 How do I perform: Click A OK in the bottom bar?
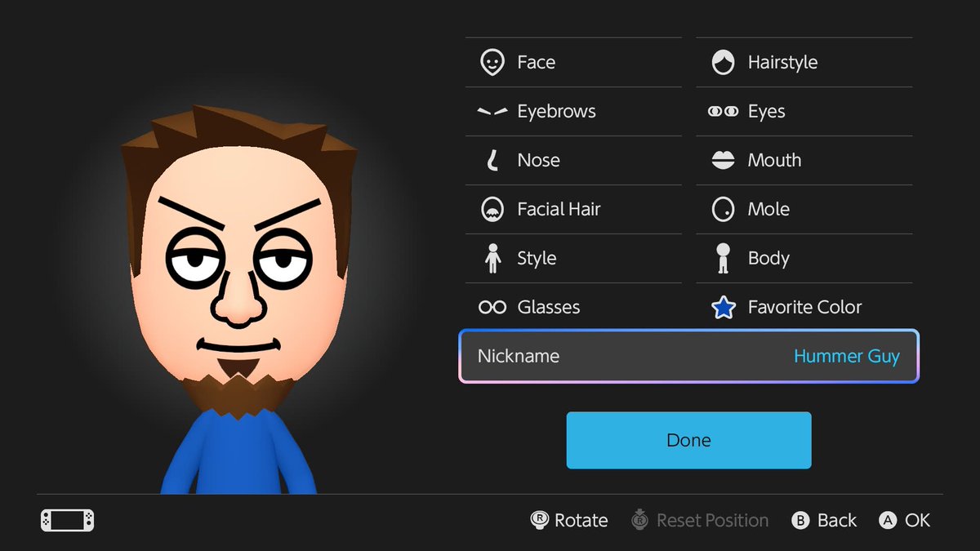coord(904,520)
